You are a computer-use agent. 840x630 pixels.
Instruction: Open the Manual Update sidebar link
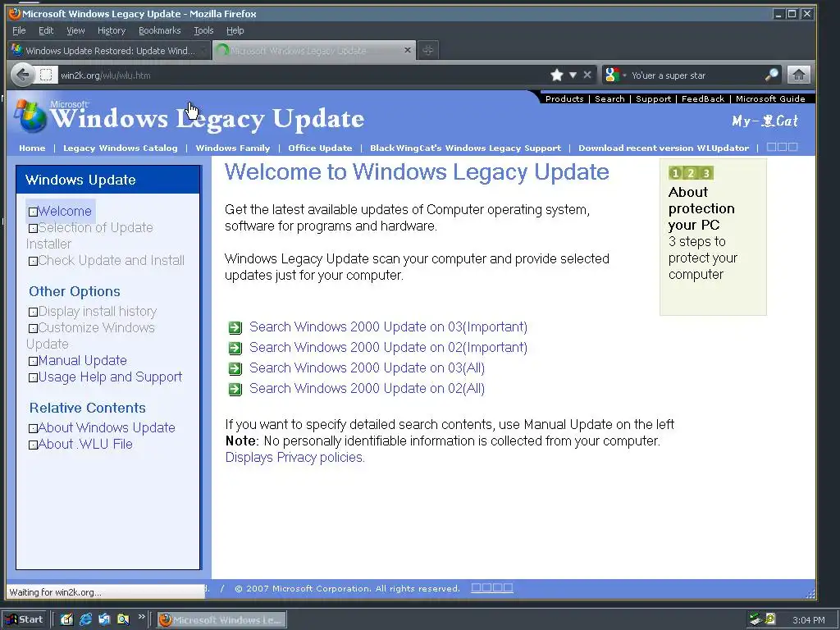(83, 361)
